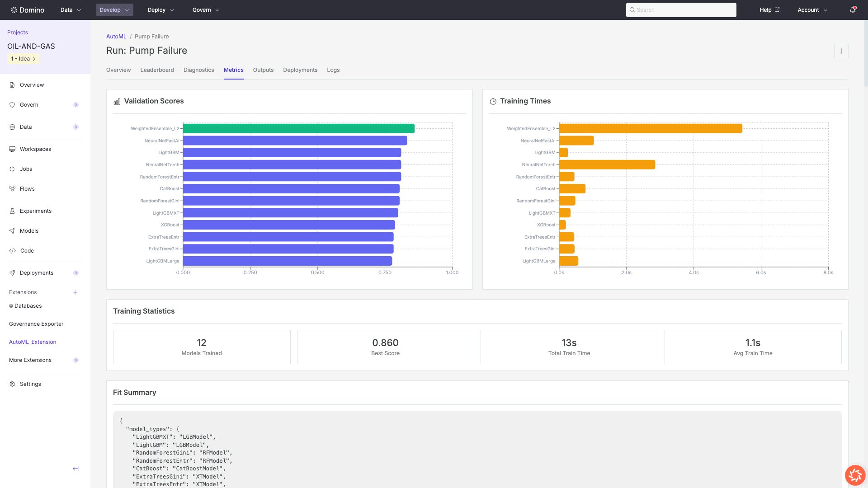Switch to the Diagnostics tab
The height and width of the screenshot is (488, 868).
pyautogui.click(x=199, y=70)
